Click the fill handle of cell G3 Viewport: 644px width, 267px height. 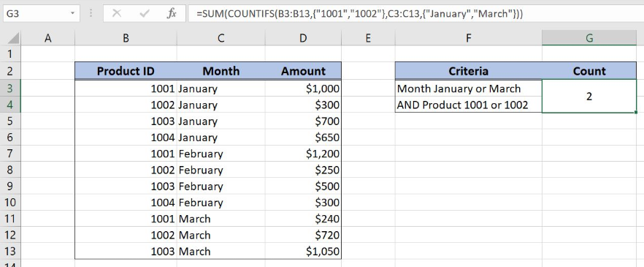click(636, 112)
